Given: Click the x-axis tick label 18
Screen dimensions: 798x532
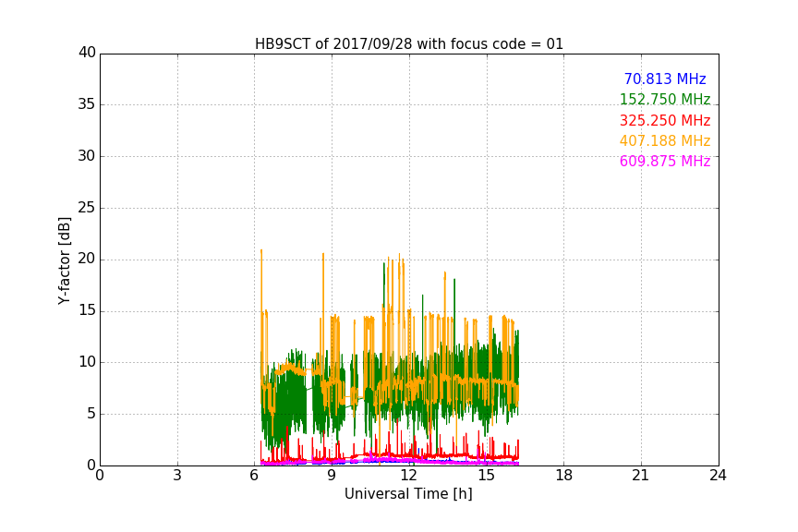Looking at the screenshot, I should click(563, 476).
